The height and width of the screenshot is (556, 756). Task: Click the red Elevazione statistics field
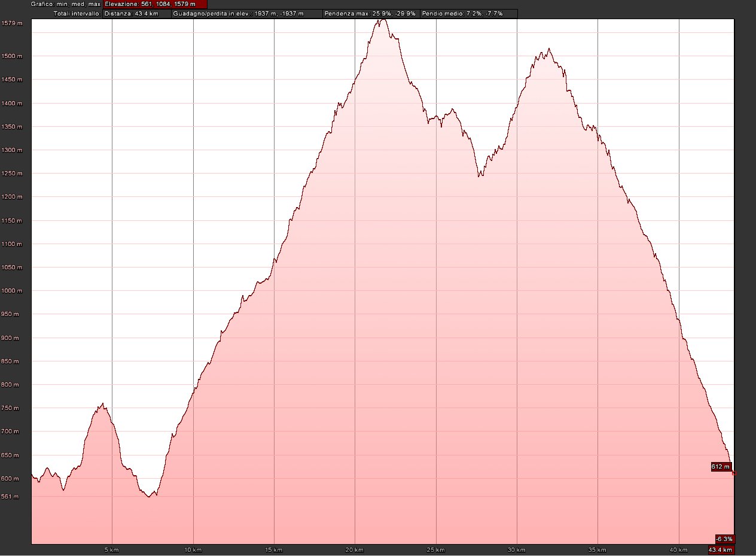[155, 4]
